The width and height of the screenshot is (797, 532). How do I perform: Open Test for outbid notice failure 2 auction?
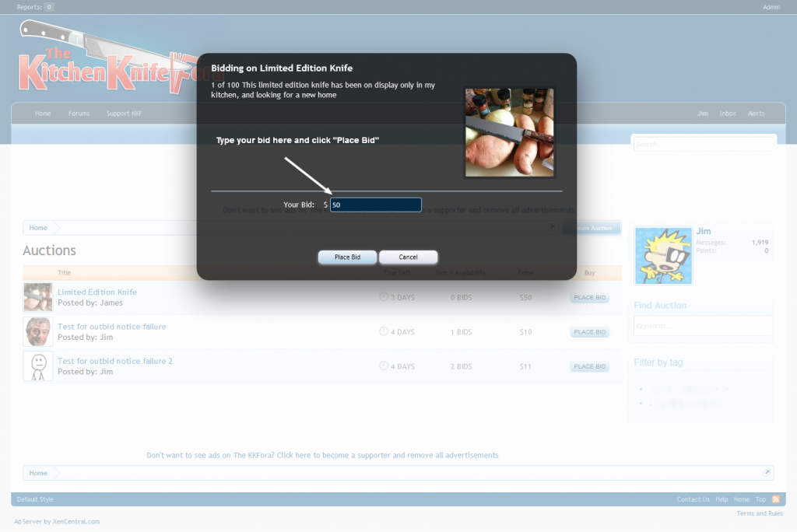click(115, 361)
